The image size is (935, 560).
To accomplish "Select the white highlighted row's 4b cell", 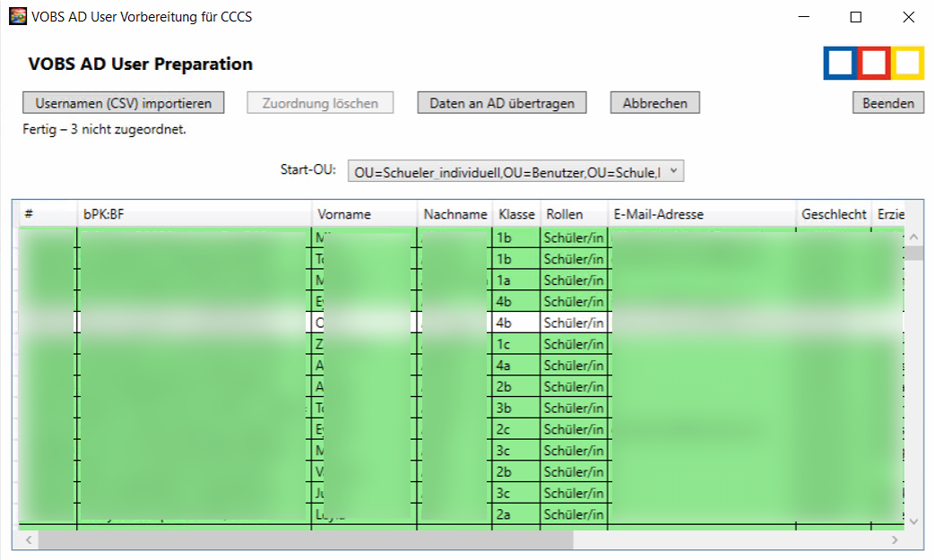I will 515,323.
